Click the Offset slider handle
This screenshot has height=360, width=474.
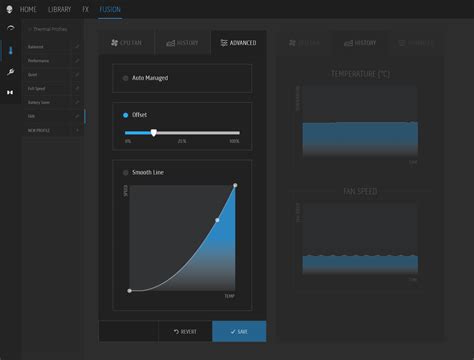tap(153, 133)
